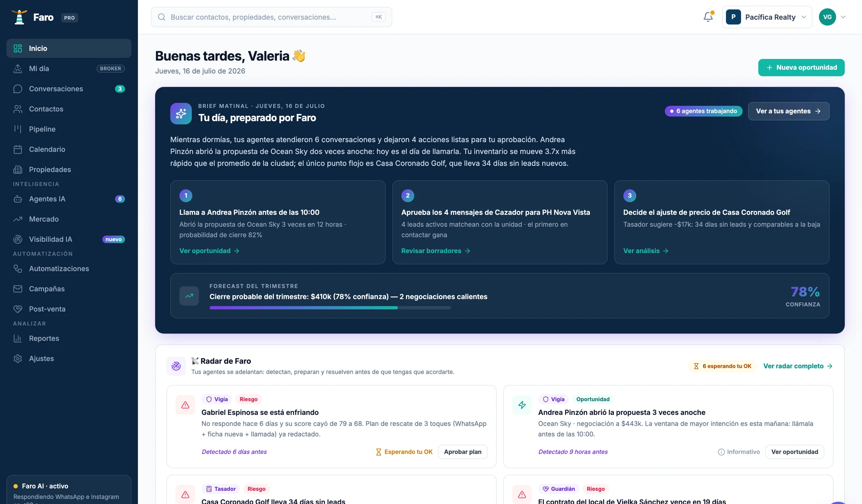Click the Vigía tag on Gabriel Espinosa card
Viewport: 862px width, 504px height.
point(217,399)
